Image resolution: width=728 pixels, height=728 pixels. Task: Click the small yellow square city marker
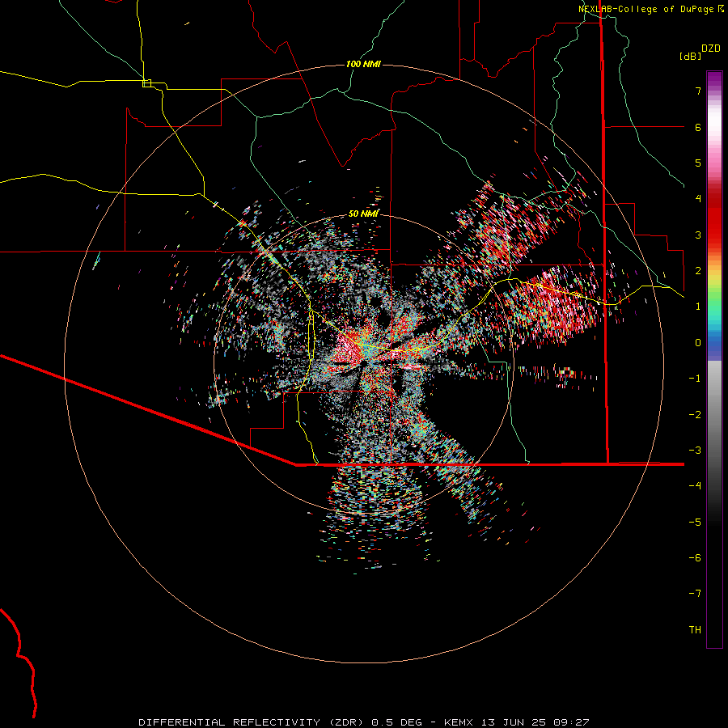pos(146,83)
